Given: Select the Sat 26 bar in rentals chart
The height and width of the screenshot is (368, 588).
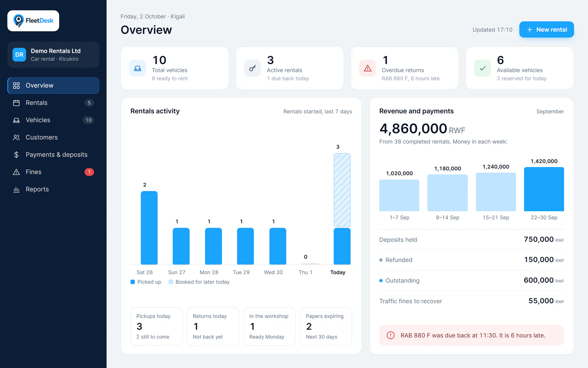Looking at the screenshot, I should tap(149, 228).
